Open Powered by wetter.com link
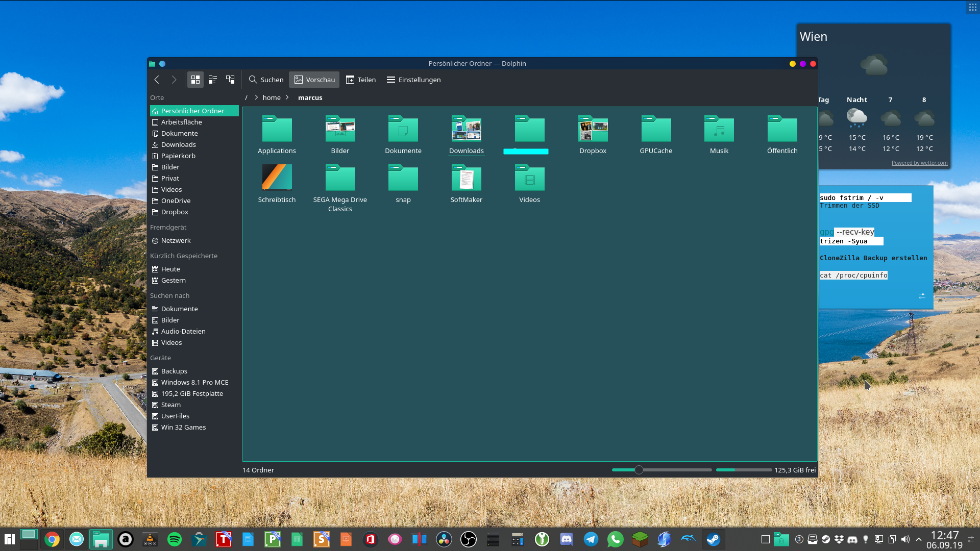The height and width of the screenshot is (551, 980). (x=919, y=163)
